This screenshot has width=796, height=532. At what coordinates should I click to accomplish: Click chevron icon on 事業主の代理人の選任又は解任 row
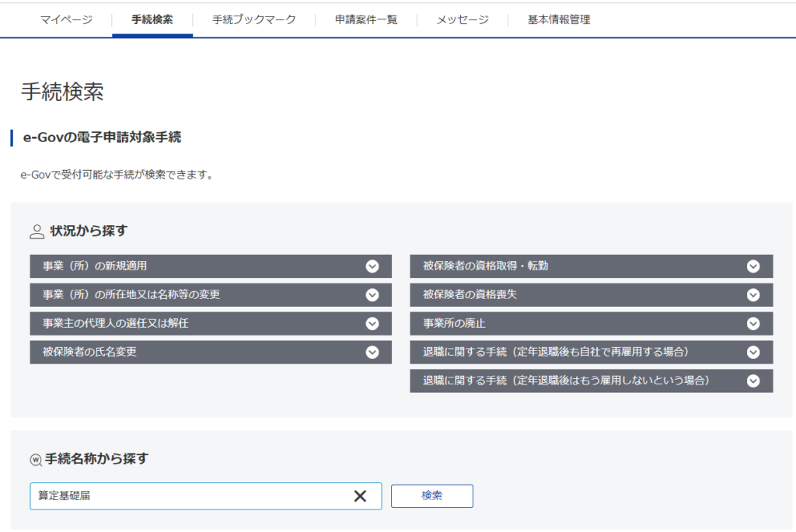click(372, 324)
